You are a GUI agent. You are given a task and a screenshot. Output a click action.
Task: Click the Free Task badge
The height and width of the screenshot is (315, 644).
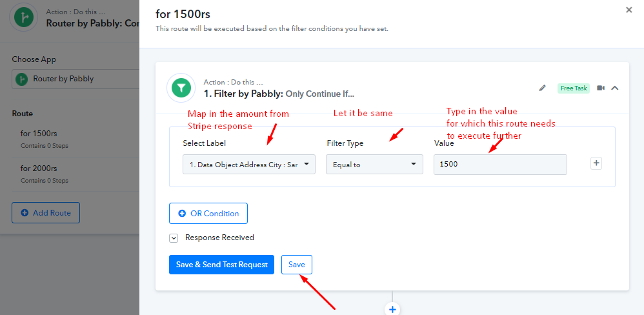[x=574, y=88]
